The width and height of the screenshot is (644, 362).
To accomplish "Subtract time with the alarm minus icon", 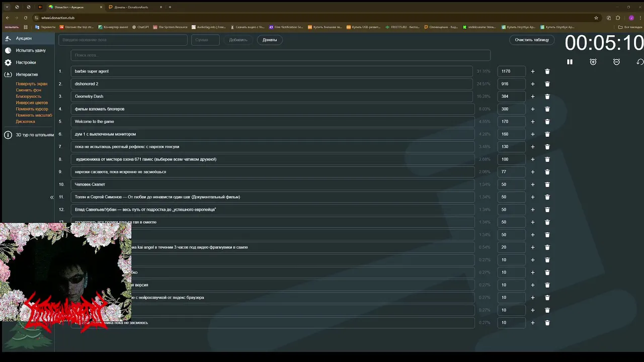I will coord(616,62).
